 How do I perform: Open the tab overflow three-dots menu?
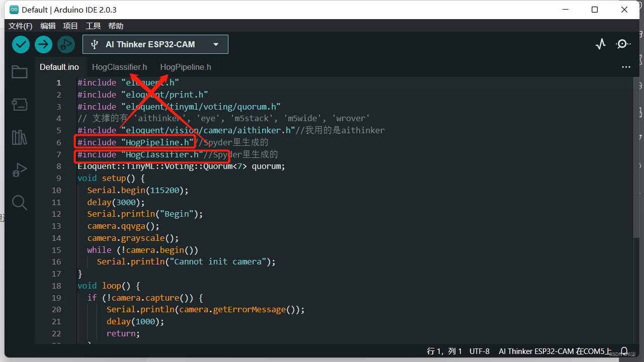[x=626, y=67]
